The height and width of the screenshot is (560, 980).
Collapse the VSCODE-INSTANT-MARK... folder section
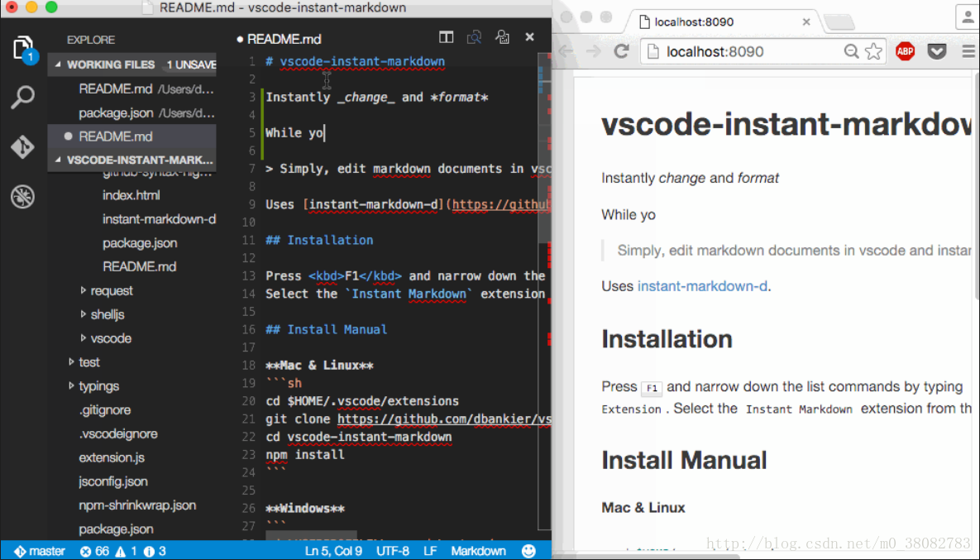131,160
